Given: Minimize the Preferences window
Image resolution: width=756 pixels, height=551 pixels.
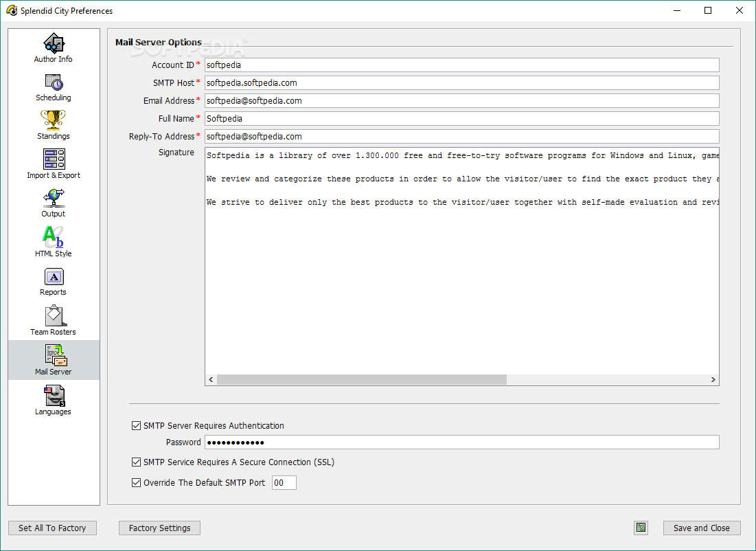Looking at the screenshot, I should [x=677, y=10].
